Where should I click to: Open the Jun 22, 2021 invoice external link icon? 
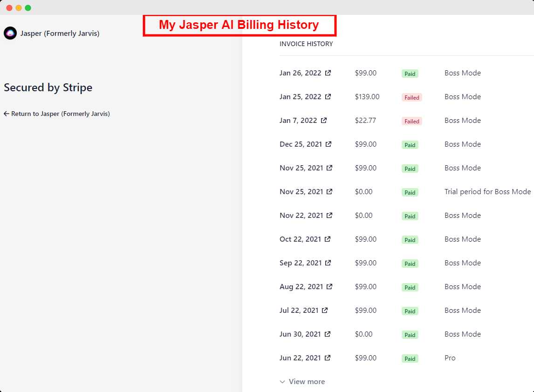(328, 358)
